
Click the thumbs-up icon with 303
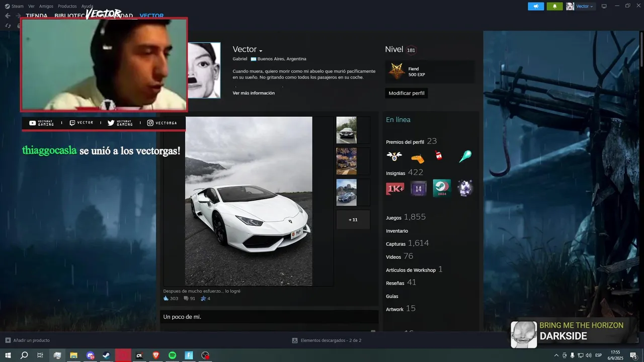[x=166, y=298]
